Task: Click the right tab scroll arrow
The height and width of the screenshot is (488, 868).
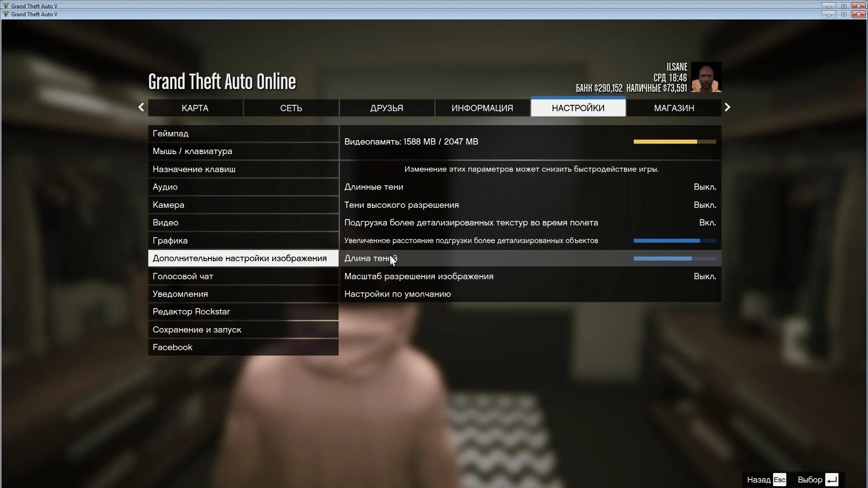Action: click(727, 108)
